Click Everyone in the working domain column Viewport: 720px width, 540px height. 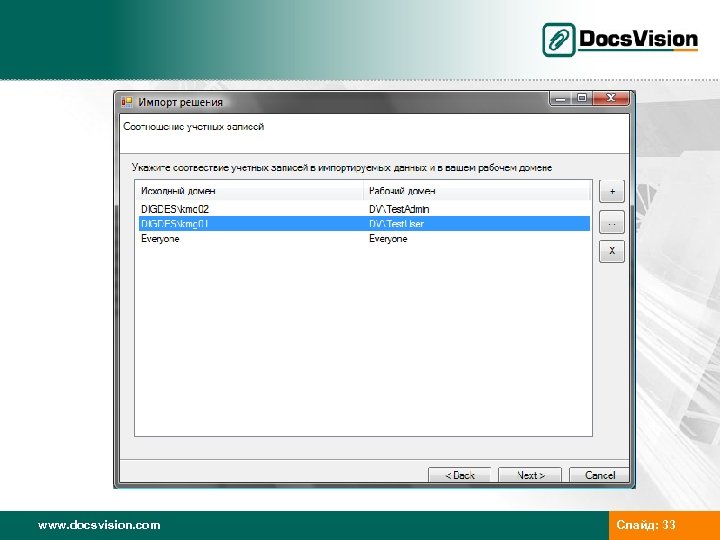point(388,239)
